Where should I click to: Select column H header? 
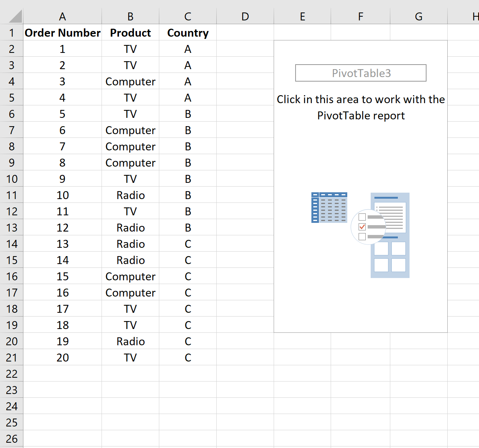pyautogui.click(x=475, y=16)
